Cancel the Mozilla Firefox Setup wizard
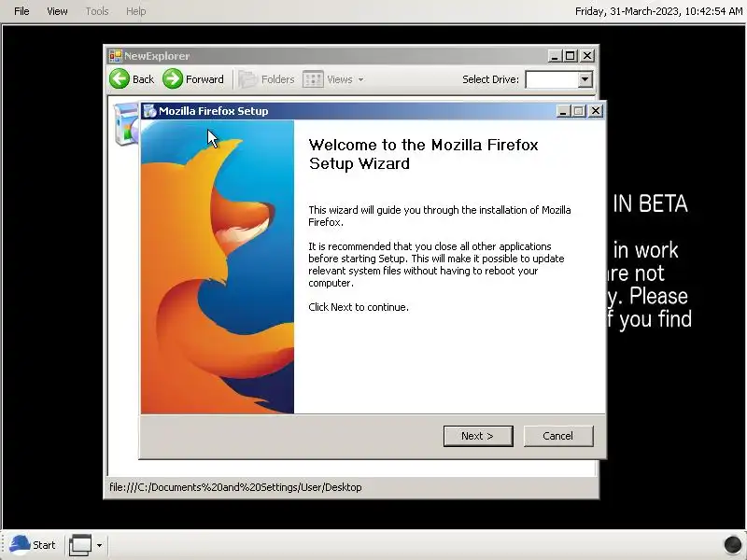The image size is (747, 560). (x=558, y=436)
